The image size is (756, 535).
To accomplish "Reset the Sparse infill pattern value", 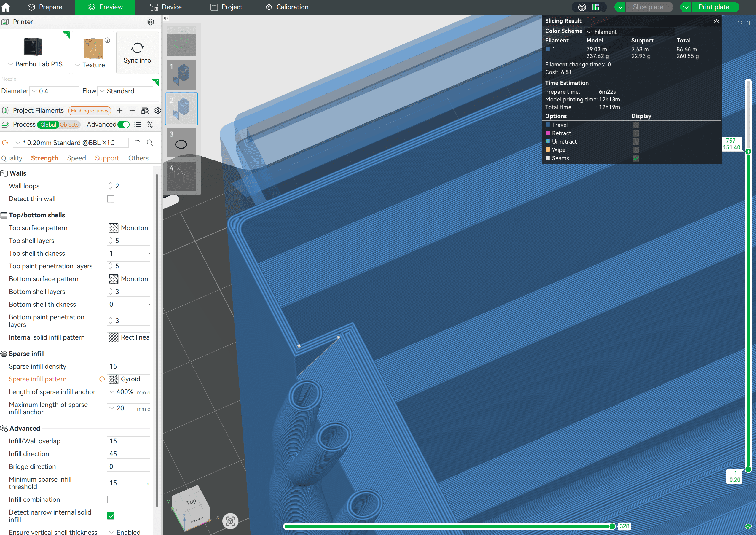I will [x=102, y=379].
